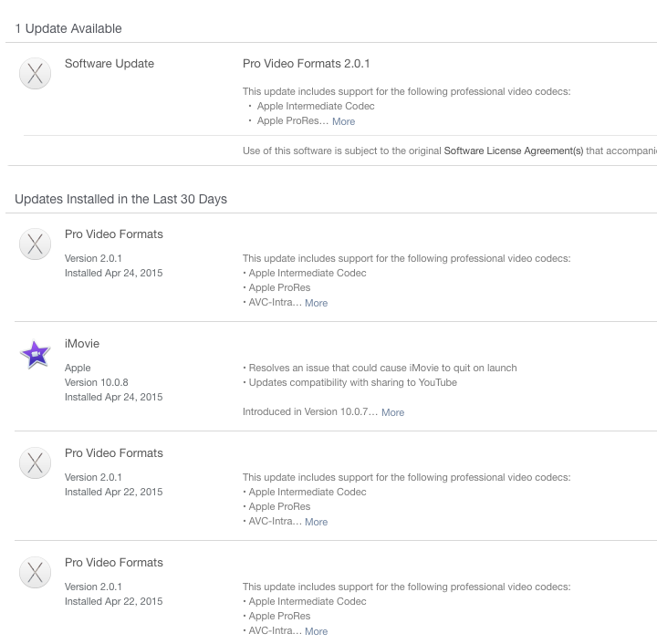The width and height of the screenshot is (657, 644).
Task: Expand More after Apple ProRes in available update
Action: click(x=344, y=121)
